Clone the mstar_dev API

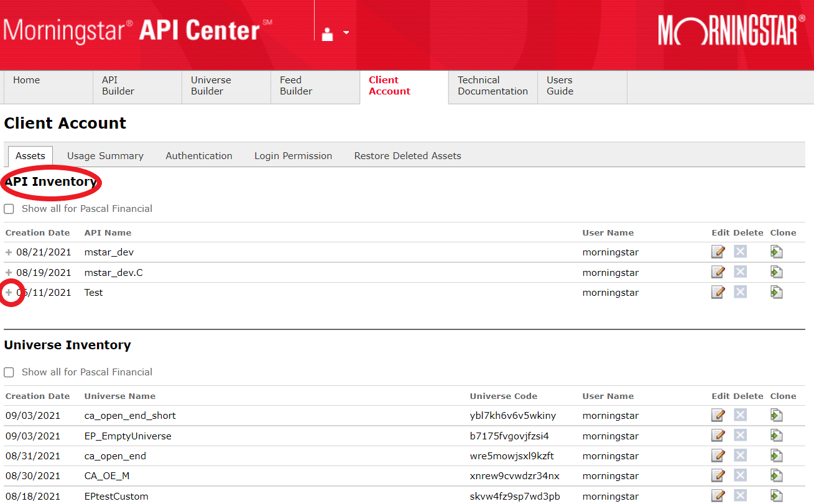pos(777,252)
